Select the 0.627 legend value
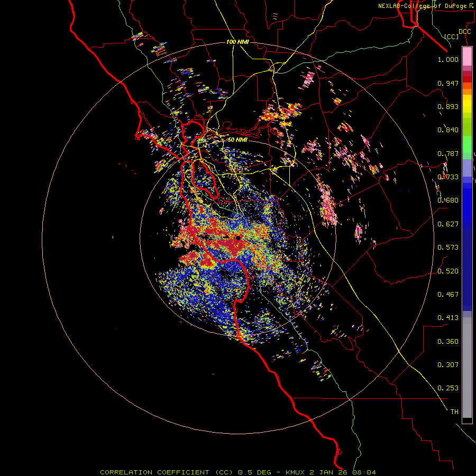 coord(448,224)
